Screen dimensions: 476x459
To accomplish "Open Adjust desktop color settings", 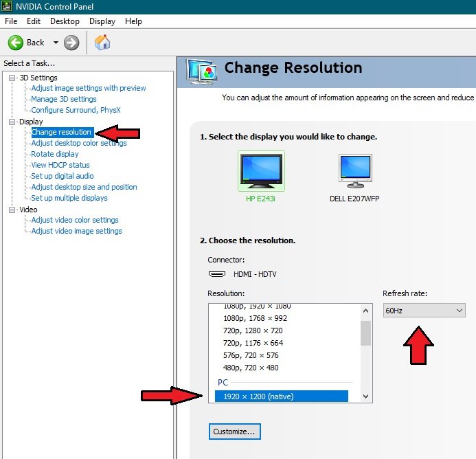I will [x=79, y=143].
